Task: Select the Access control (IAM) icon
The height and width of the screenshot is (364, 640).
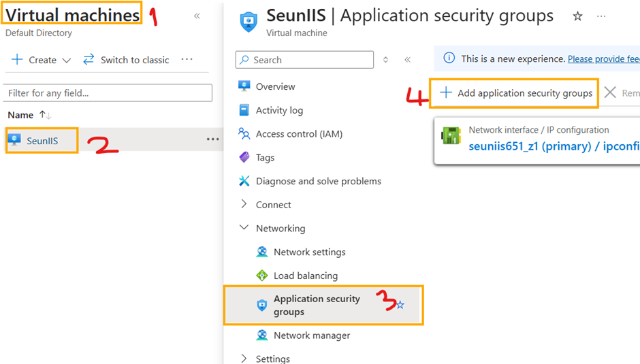Action: (244, 134)
